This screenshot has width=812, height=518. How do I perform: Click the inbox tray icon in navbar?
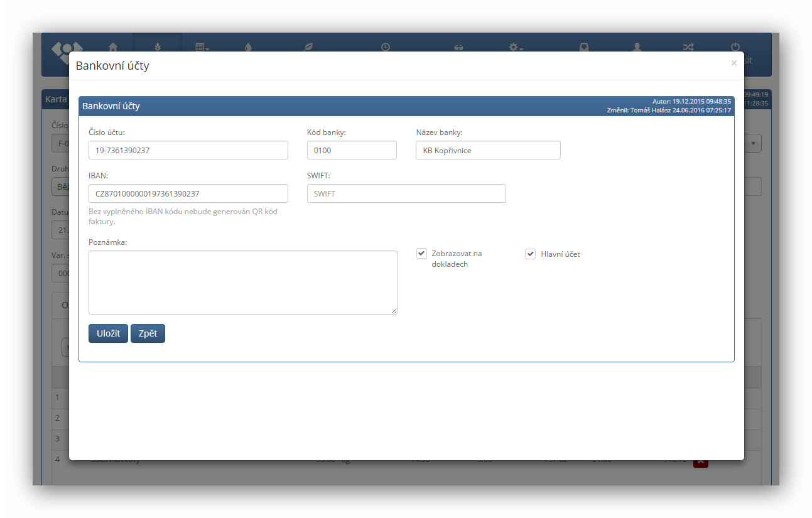pyautogui.click(x=584, y=47)
